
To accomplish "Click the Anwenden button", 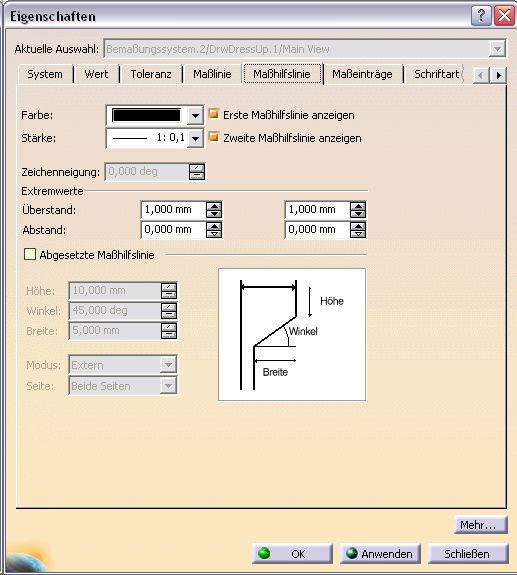I will pos(380,554).
